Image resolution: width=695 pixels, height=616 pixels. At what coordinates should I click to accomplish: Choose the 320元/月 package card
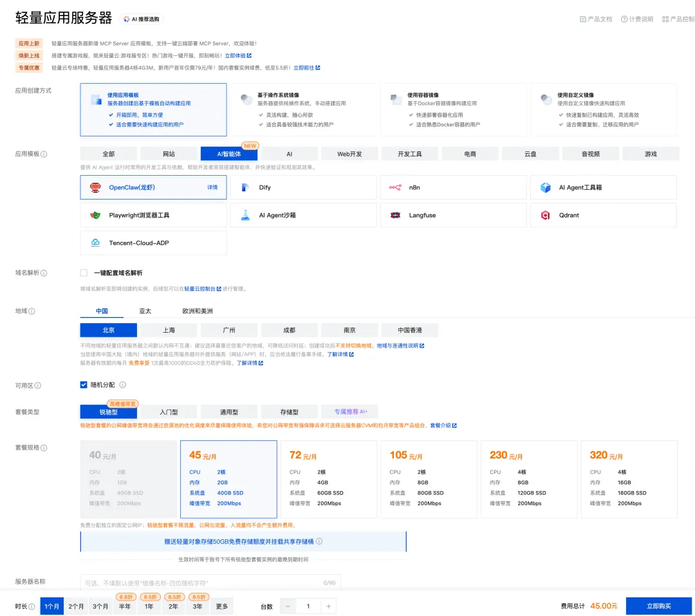point(629,480)
